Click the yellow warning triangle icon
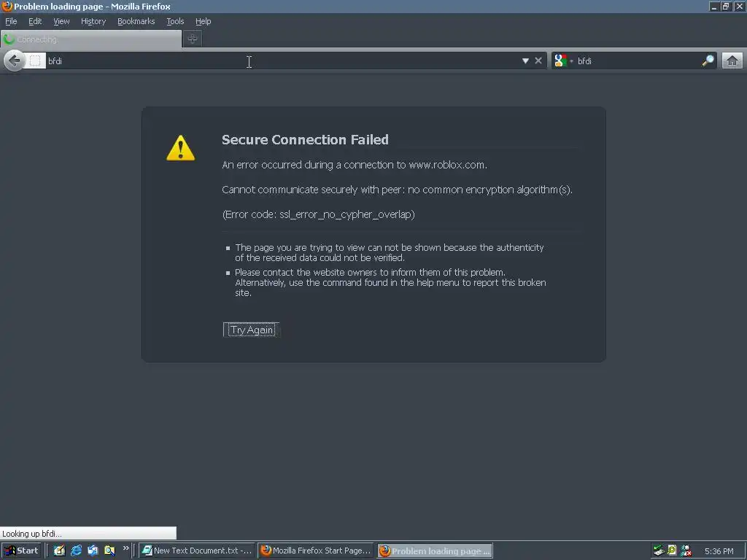 point(181,147)
